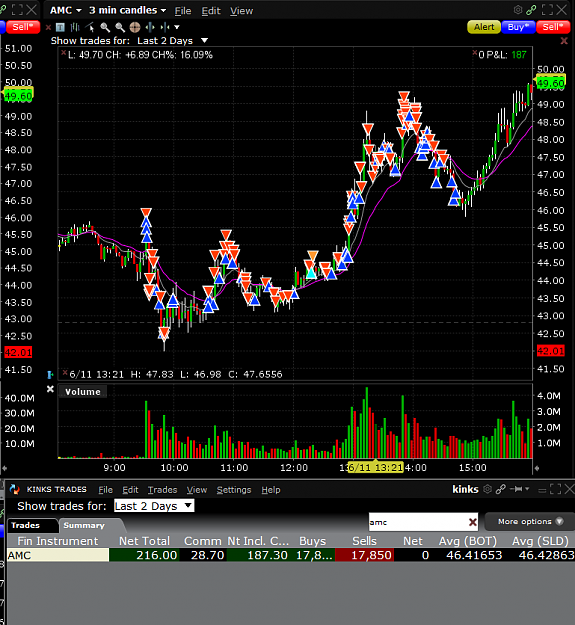
Task: Open the Settings menu
Action: 234,490
